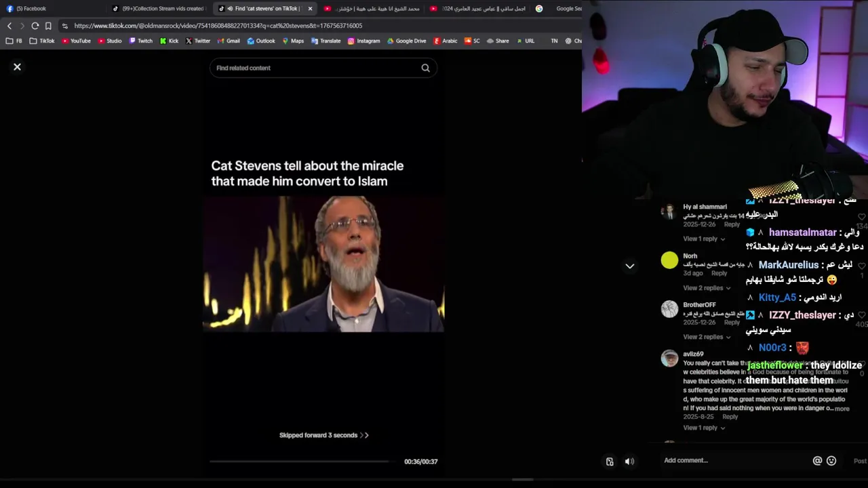Open the FB bookmarks folder
The height and width of the screenshot is (488, 868).
pos(14,41)
